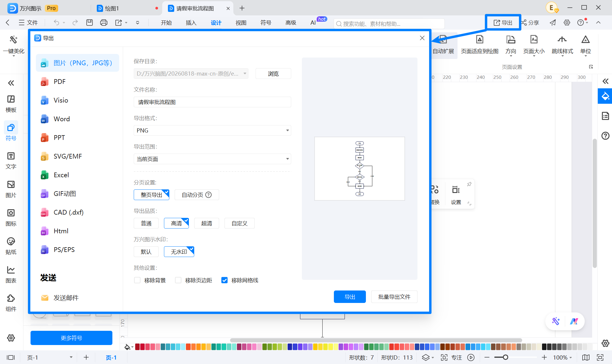This screenshot has height=364, width=612.
Task: Click the 浏览 browse button
Action: (273, 74)
